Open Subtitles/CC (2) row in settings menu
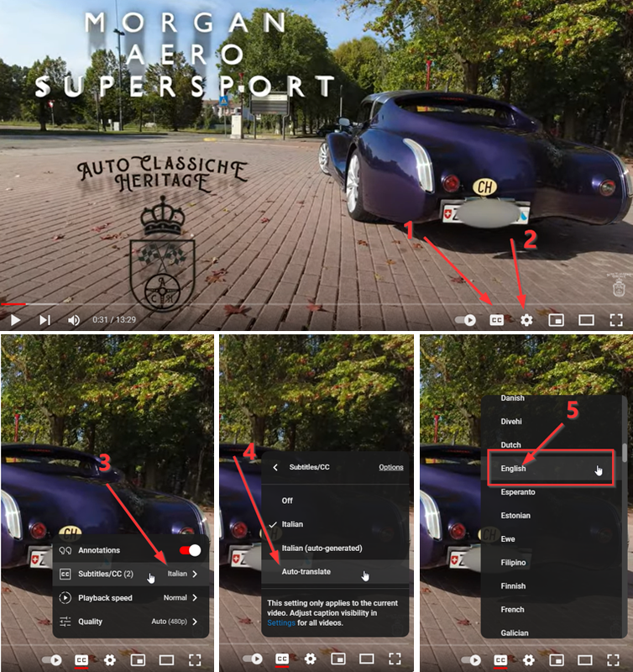 131,574
